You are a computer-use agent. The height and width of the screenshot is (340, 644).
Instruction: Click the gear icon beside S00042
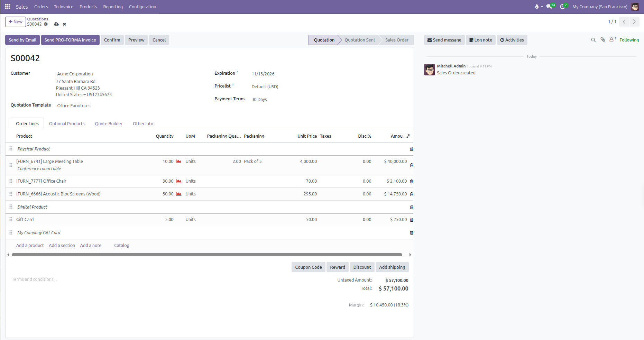46,24
